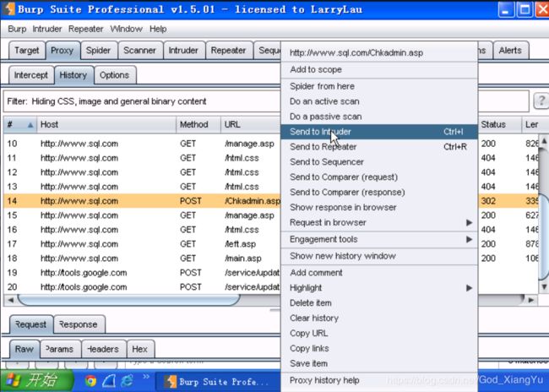Open the Intercept sub-tab
The width and height of the screenshot is (549, 392).
(x=30, y=75)
